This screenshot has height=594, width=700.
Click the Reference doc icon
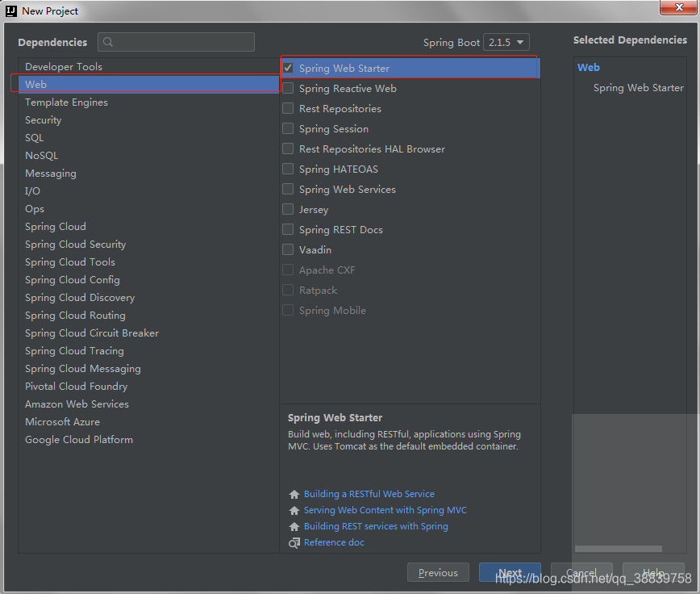(294, 542)
